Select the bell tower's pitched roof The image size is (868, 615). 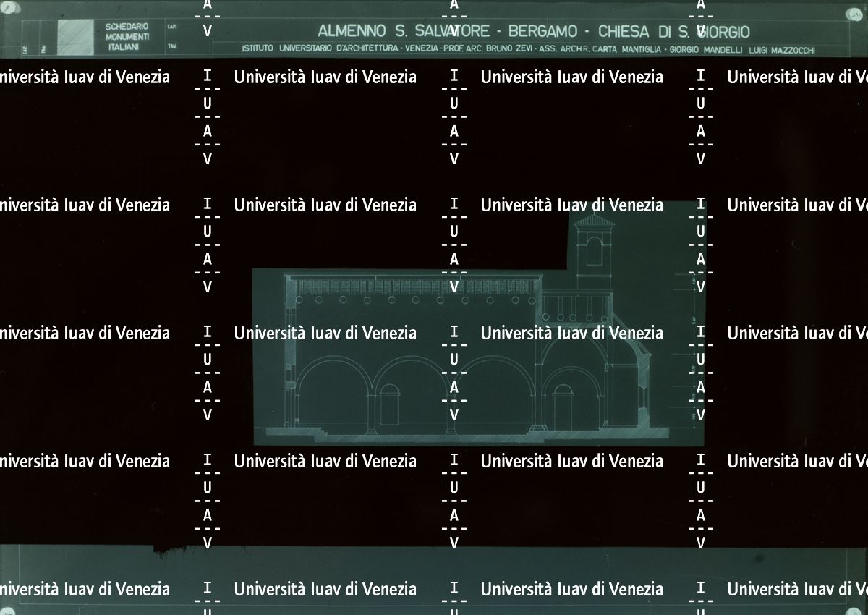[x=594, y=221]
